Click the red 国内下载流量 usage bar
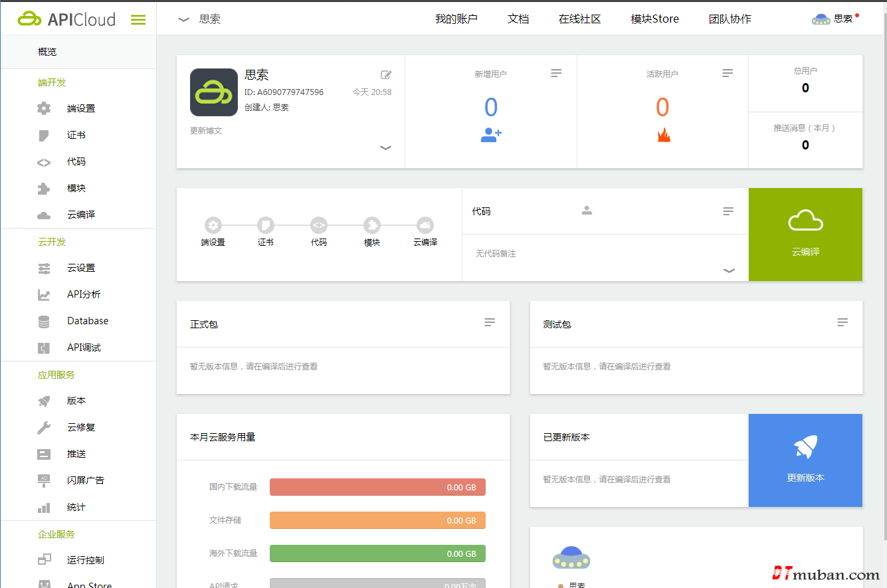Image resolution: width=887 pixels, height=588 pixels. click(377, 487)
